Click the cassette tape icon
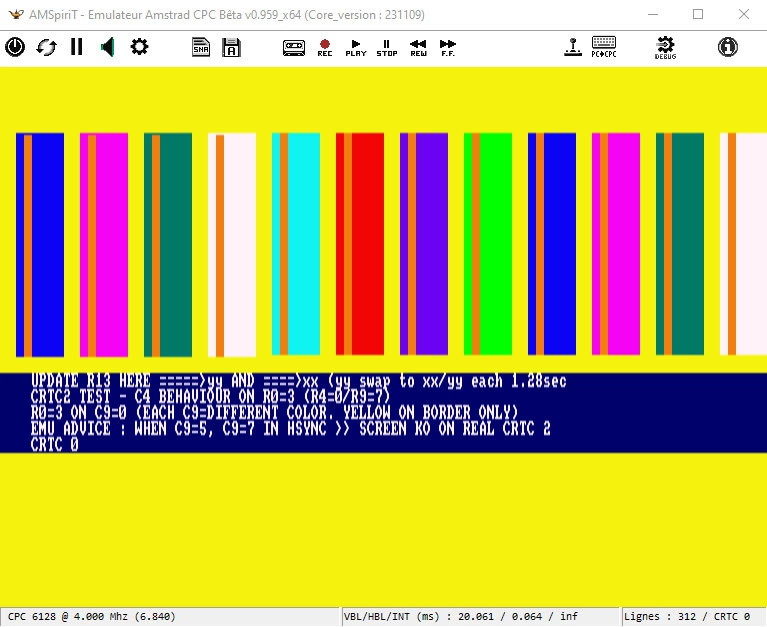 click(294, 48)
